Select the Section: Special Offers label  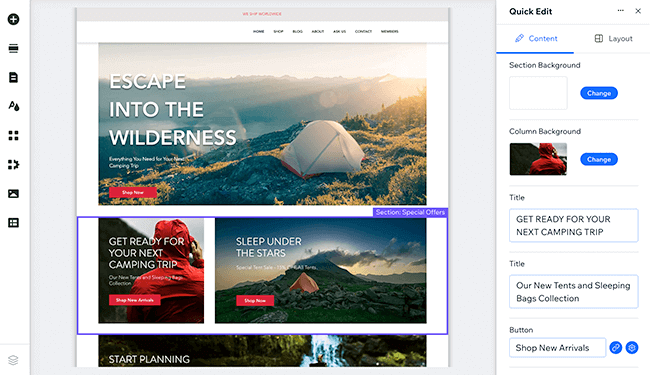(410, 212)
